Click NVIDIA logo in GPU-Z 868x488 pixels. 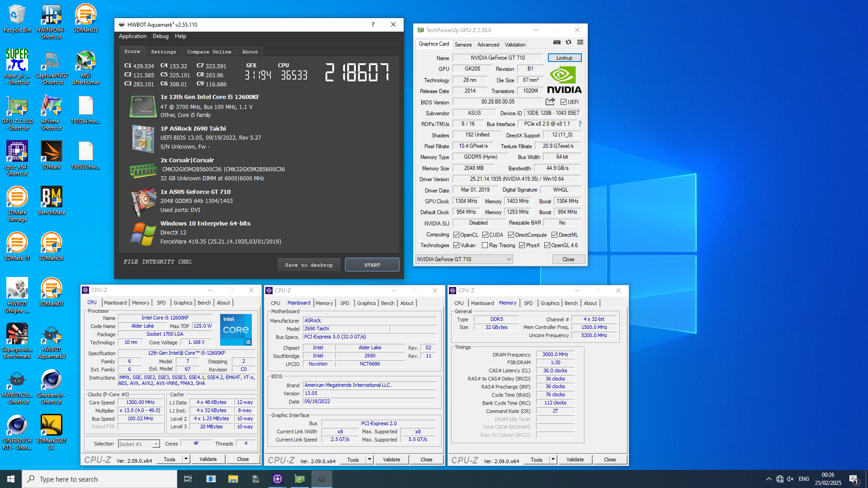pyautogui.click(x=564, y=80)
